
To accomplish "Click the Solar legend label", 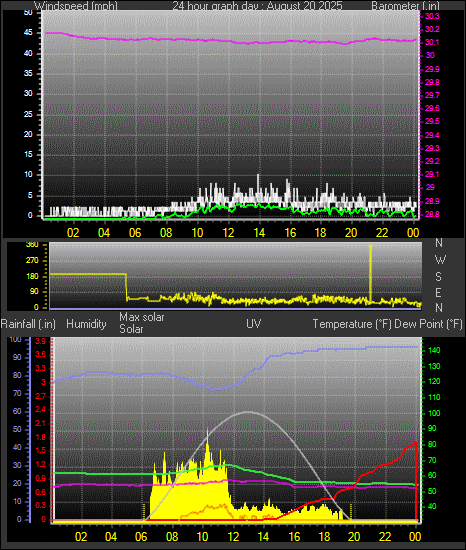I will point(131,329).
